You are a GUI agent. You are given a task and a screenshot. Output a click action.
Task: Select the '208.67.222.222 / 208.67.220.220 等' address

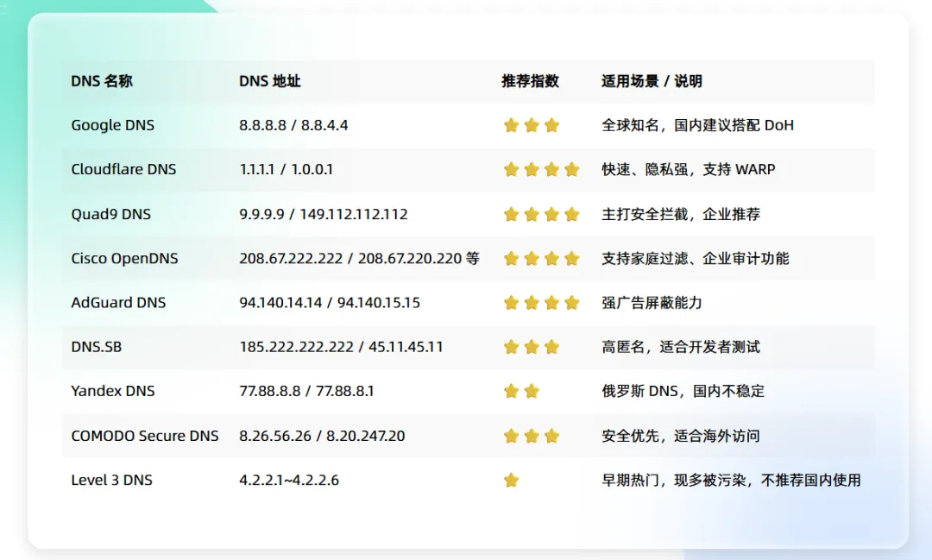click(359, 259)
